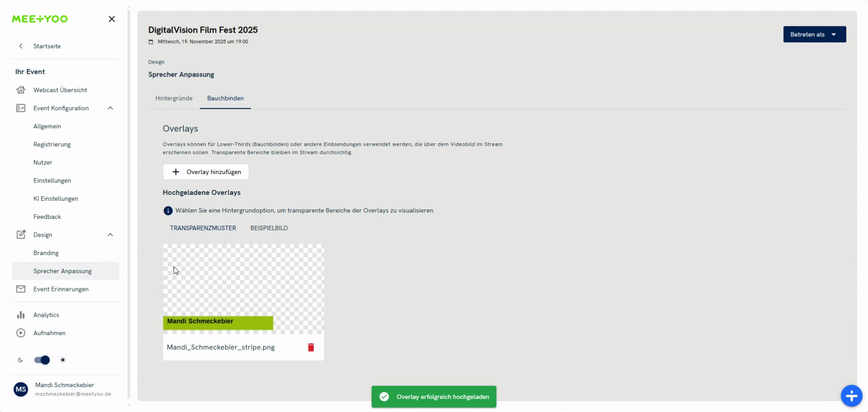868x412 pixels.
Task: Select the BEISPIELBILD background option
Action: click(x=269, y=228)
